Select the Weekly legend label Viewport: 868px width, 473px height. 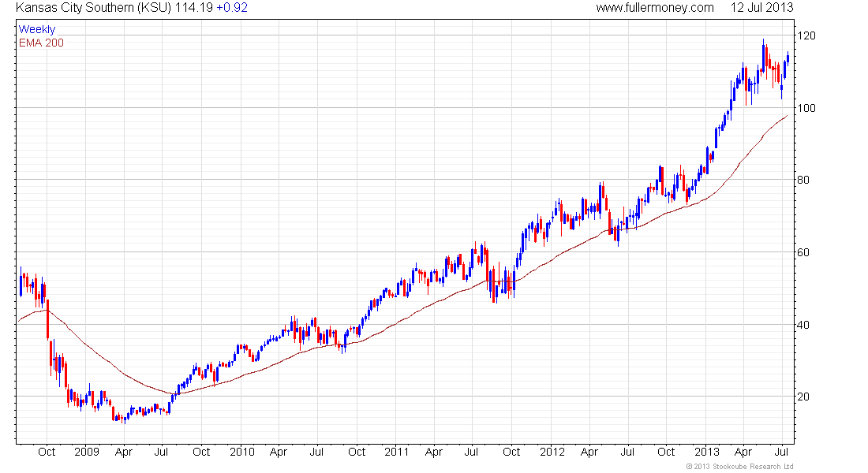[37, 29]
